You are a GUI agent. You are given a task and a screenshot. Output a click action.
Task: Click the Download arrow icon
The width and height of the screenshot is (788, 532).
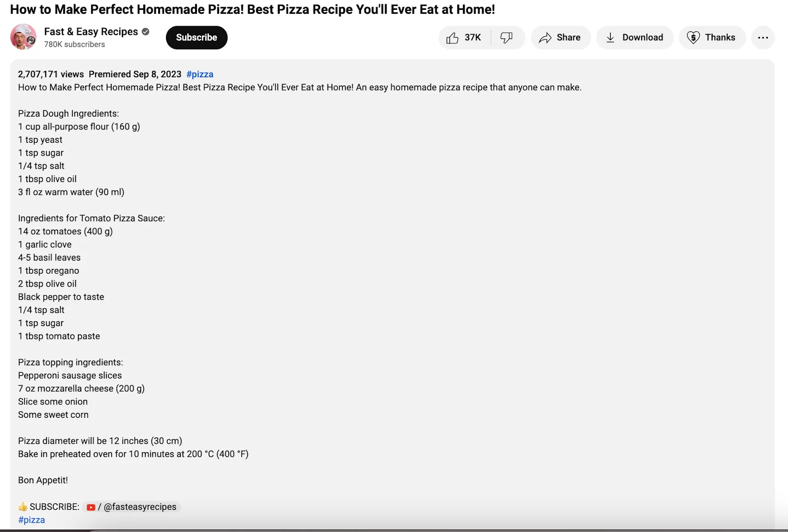610,38
